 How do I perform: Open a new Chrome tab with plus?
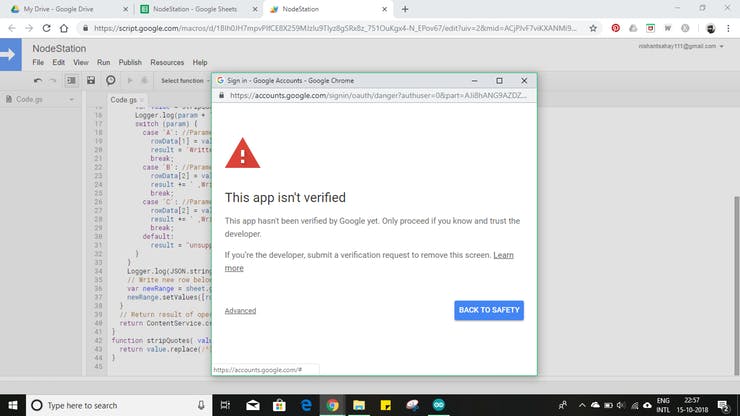point(405,9)
